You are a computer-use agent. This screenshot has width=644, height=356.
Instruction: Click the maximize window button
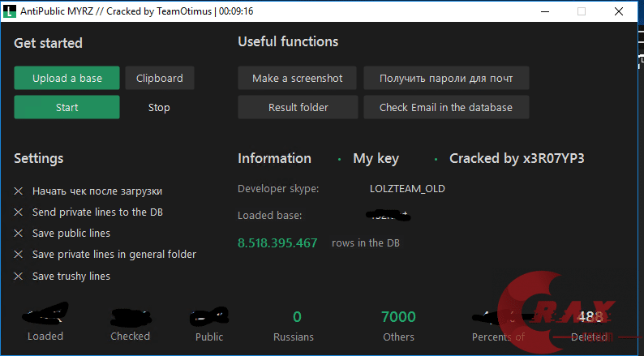pos(582,11)
